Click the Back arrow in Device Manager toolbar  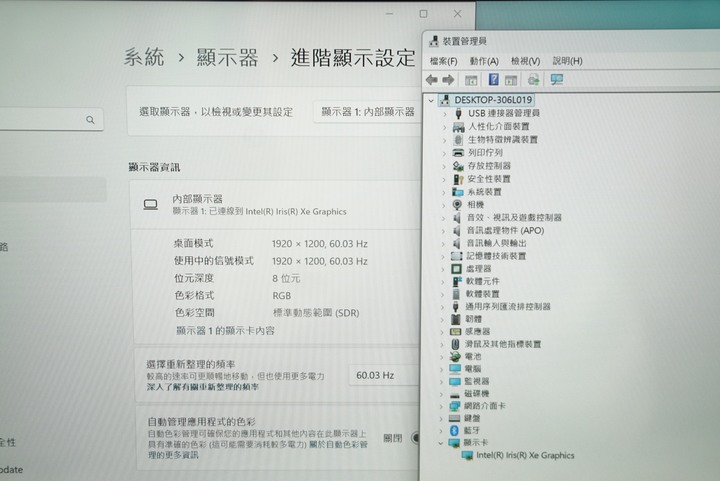(x=432, y=80)
